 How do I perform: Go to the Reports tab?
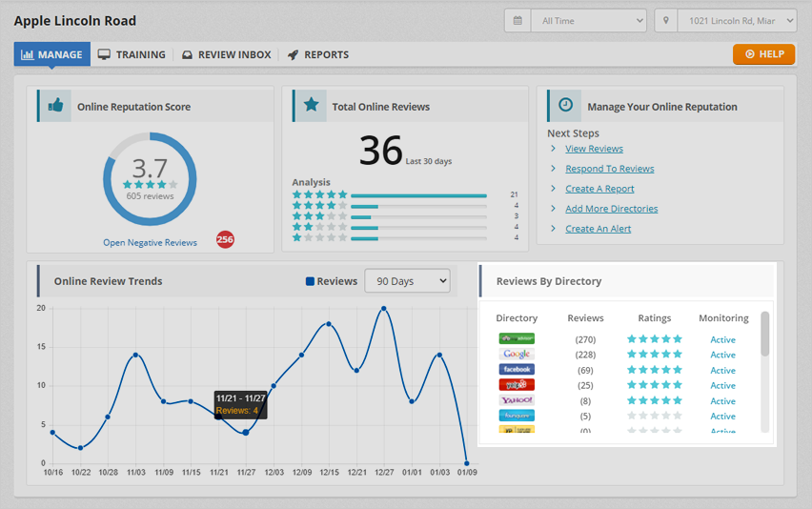[318, 54]
